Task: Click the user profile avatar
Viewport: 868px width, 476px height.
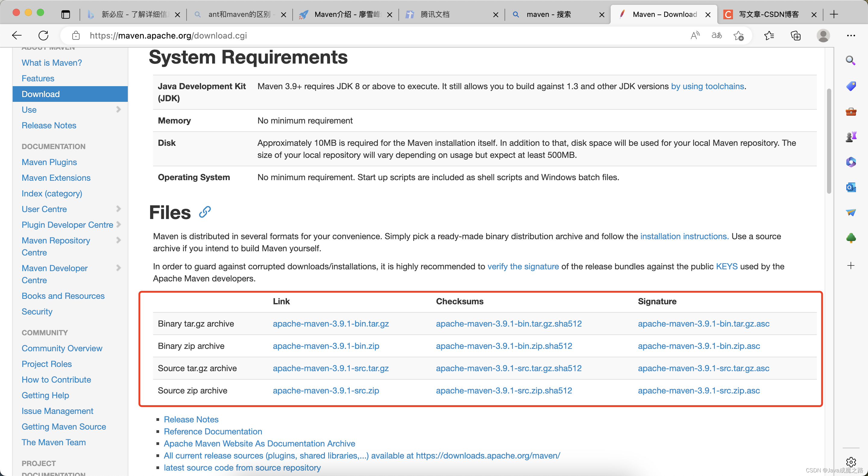Action: point(823,35)
